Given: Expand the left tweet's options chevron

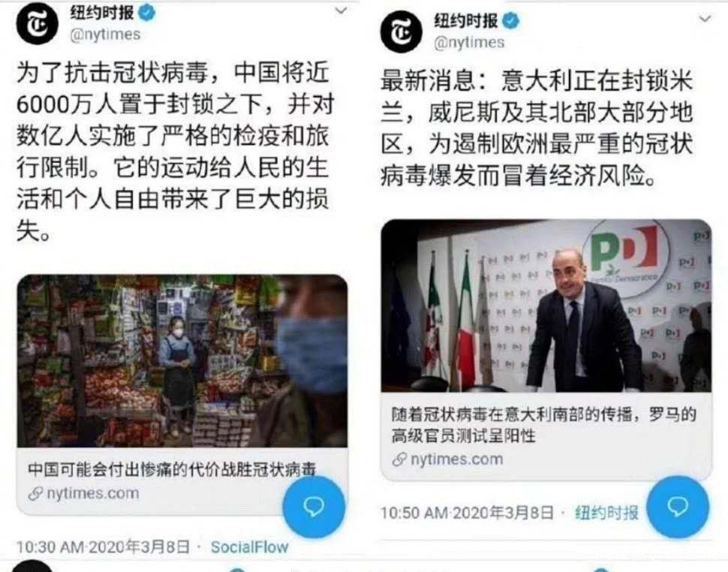Looking at the screenshot, I should (341, 11).
